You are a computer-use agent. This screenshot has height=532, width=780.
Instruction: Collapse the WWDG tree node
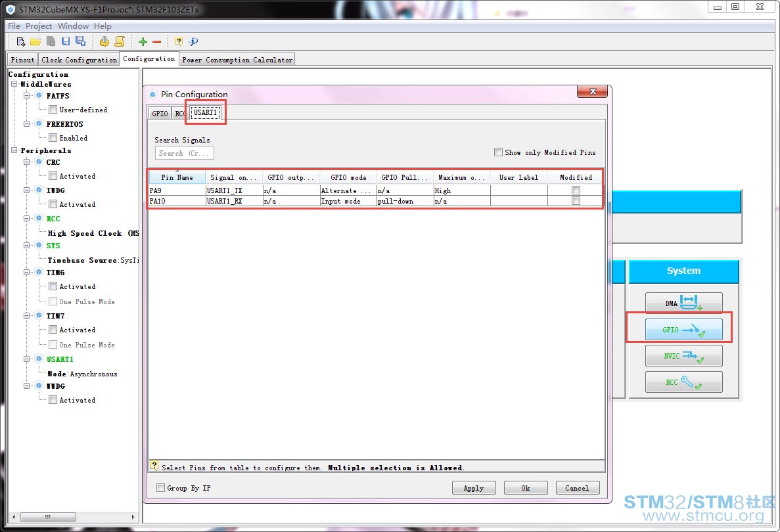[27, 386]
